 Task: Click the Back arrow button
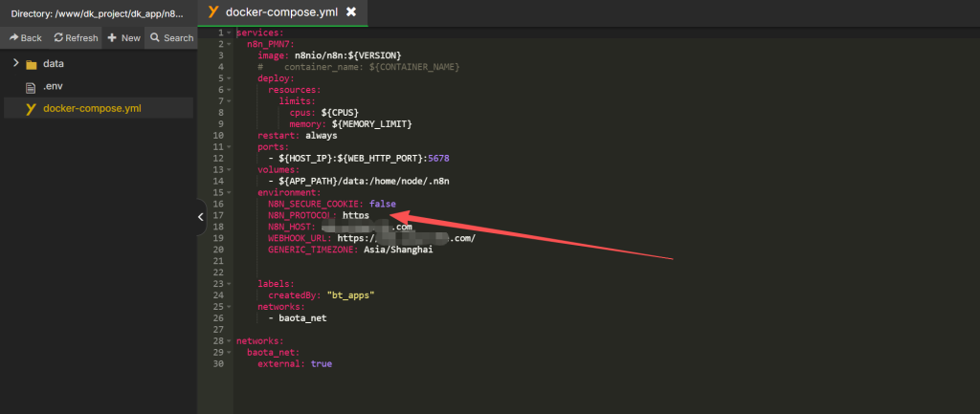click(26, 38)
